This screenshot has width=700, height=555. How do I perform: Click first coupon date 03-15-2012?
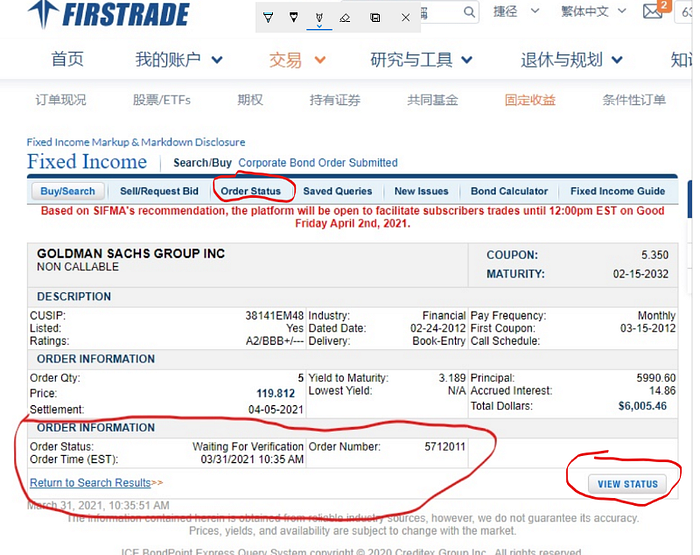(x=648, y=329)
